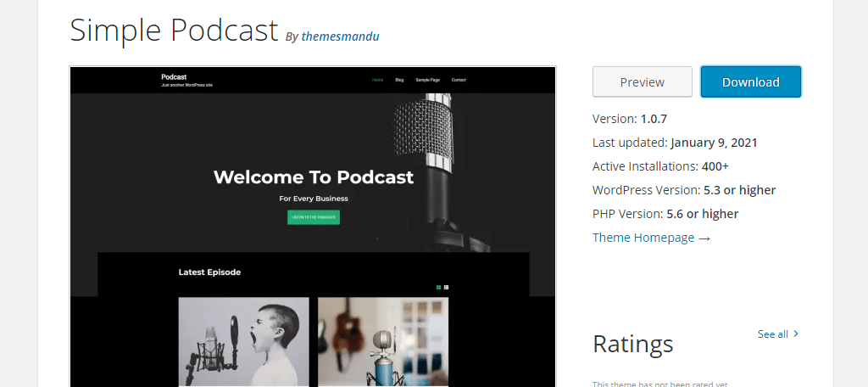Screen dimensions: 868x387
Task: Click the Home menu item in the preview
Action: click(x=377, y=80)
